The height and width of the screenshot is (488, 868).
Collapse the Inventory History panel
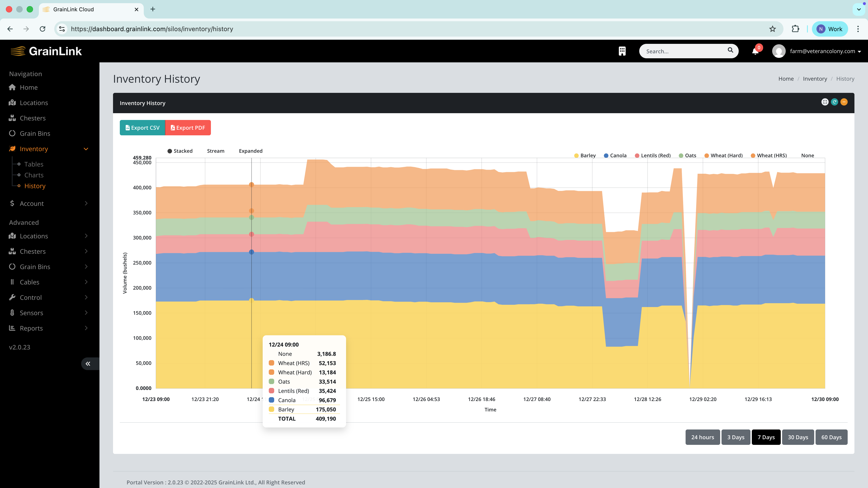[x=844, y=102]
